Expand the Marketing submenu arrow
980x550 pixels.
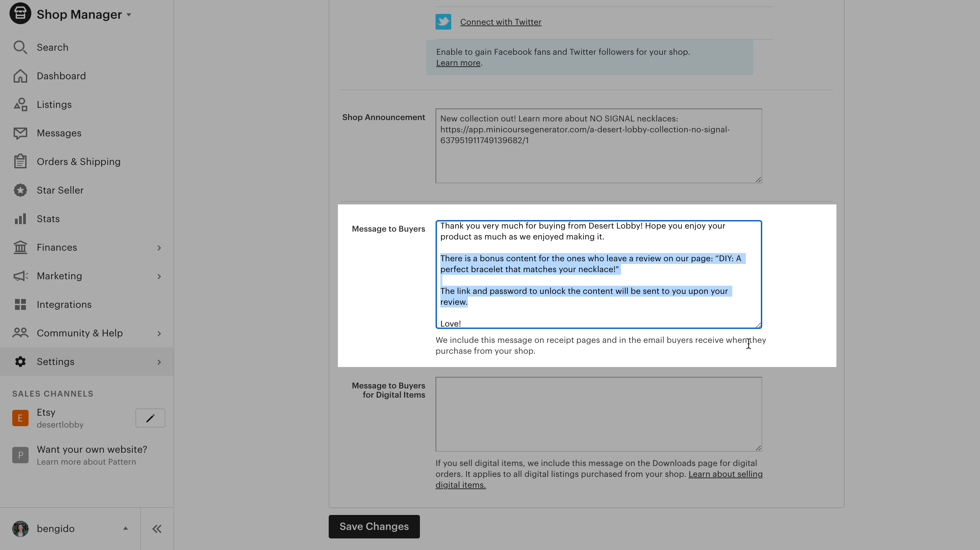(x=159, y=276)
